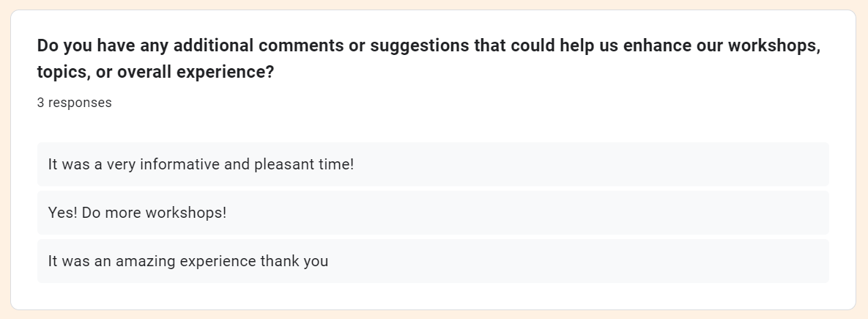Select the "Yes! Do more workshops!" response
This screenshot has width=868, height=319.
tap(433, 213)
